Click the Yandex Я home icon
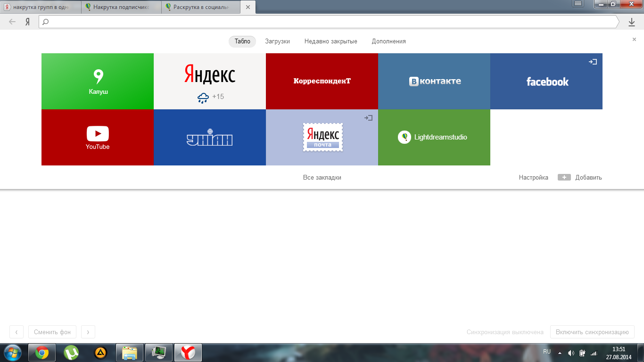Screen dimensions: 644x362 click(28, 22)
